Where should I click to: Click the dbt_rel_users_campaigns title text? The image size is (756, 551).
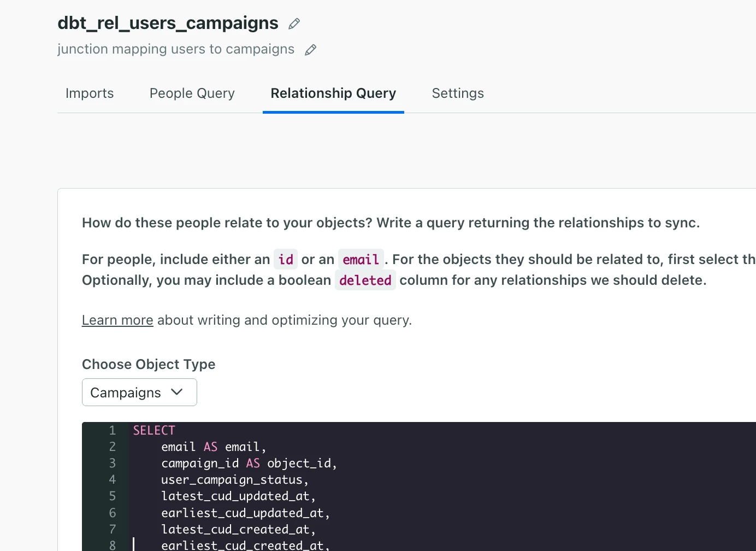(168, 23)
